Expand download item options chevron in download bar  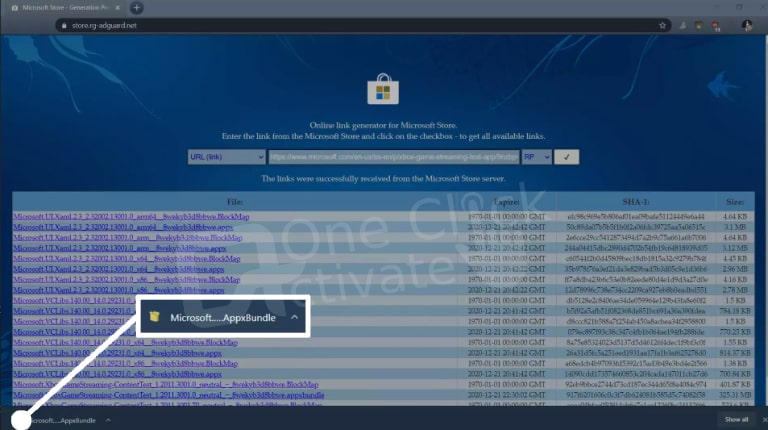[108, 420]
